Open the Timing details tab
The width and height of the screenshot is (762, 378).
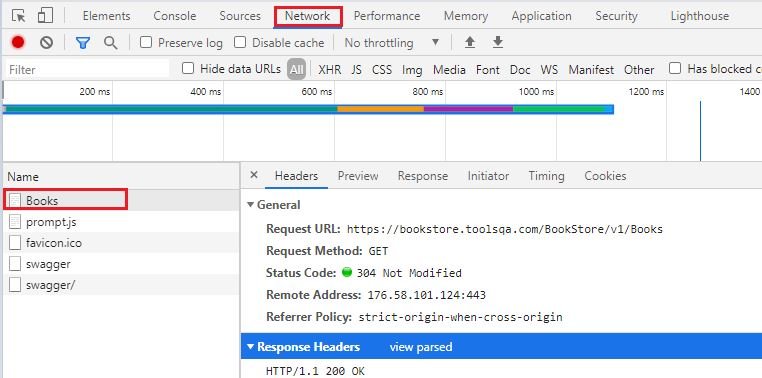pyautogui.click(x=547, y=176)
